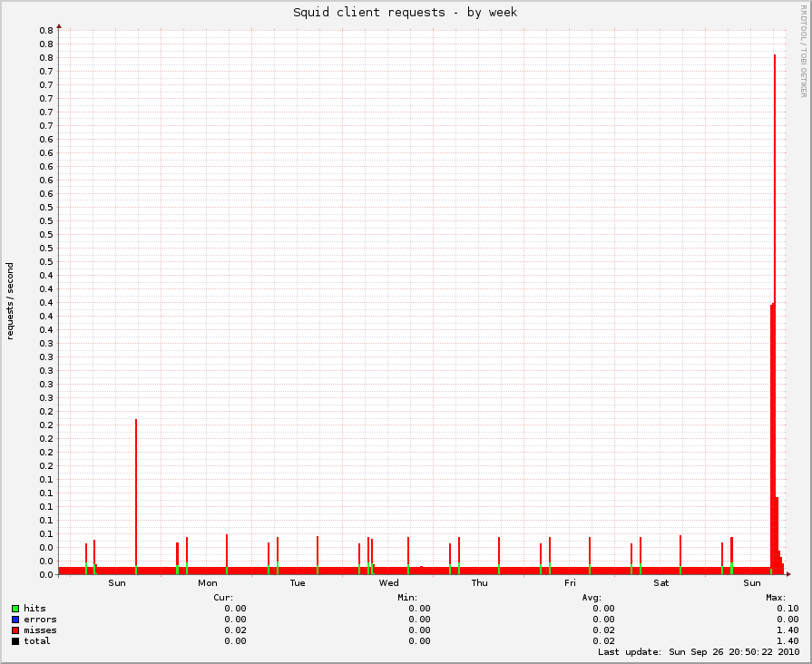Screen dimensions: 812x664
Task: Click the 'Sat' day label
Action: click(x=661, y=583)
